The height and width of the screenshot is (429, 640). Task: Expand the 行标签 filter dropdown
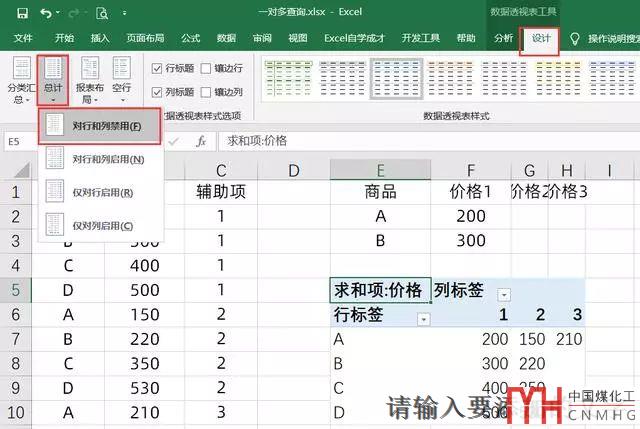pos(423,318)
